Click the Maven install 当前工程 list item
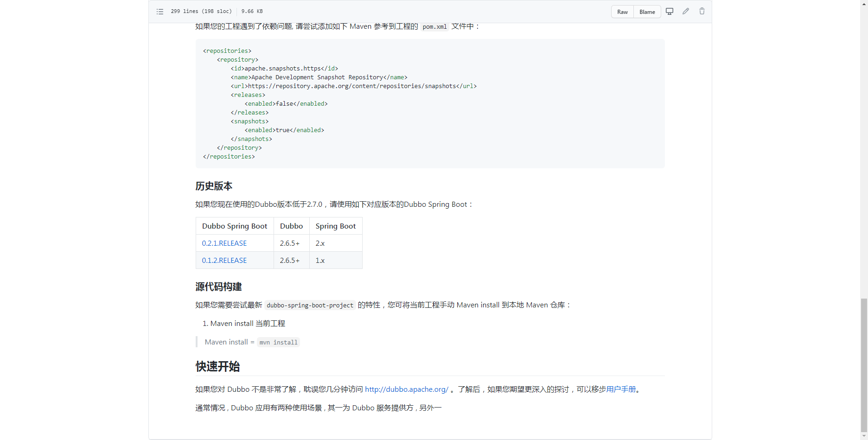Viewport: 868px width, 440px height. (x=248, y=323)
